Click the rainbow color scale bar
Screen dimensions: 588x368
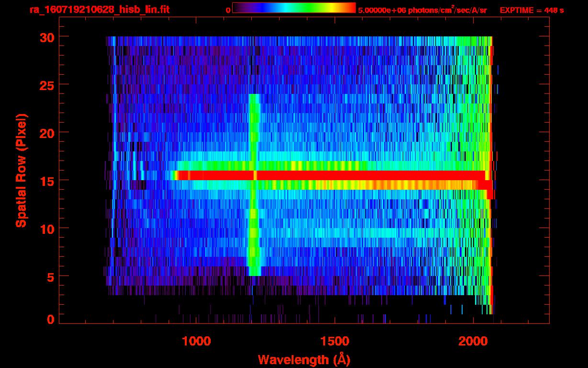click(x=294, y=8)
